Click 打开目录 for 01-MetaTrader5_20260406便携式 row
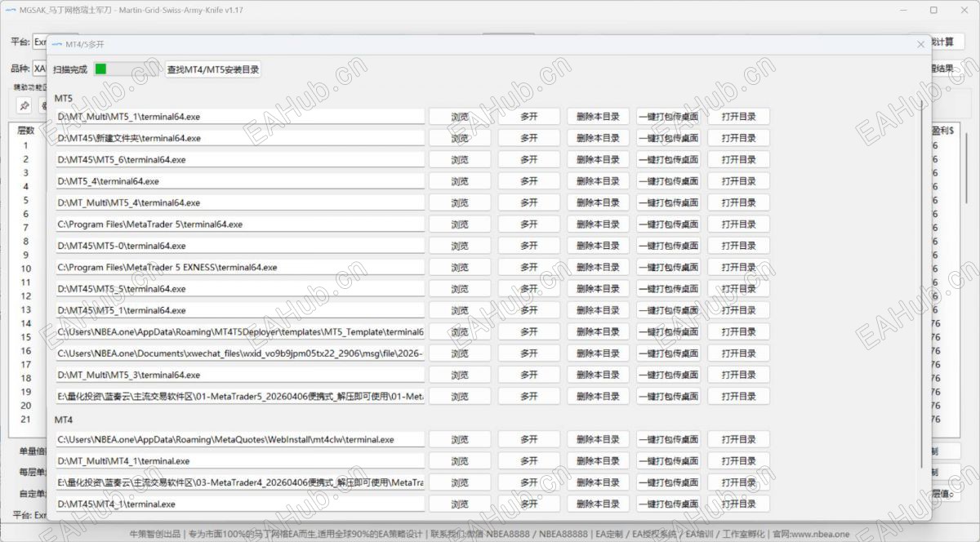The height and width of the screenshot is (542, 980). (x=738, y=397)
